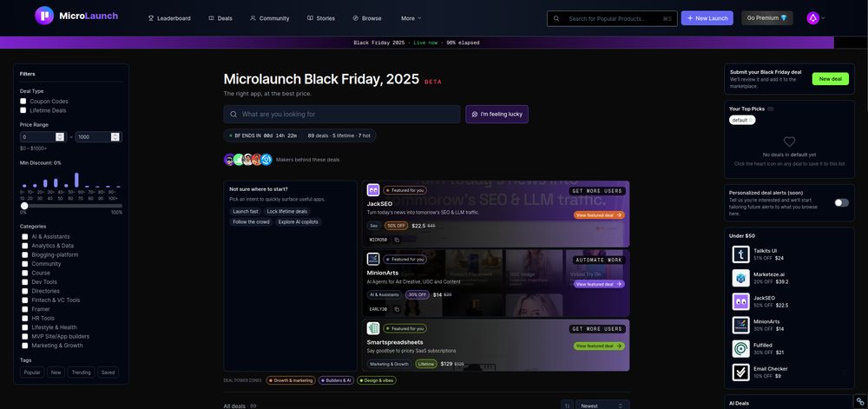The width and height of the screenshot is (868, 409).
Task: Click the JackSEO featured card logo
Action: tap(373, 190)
